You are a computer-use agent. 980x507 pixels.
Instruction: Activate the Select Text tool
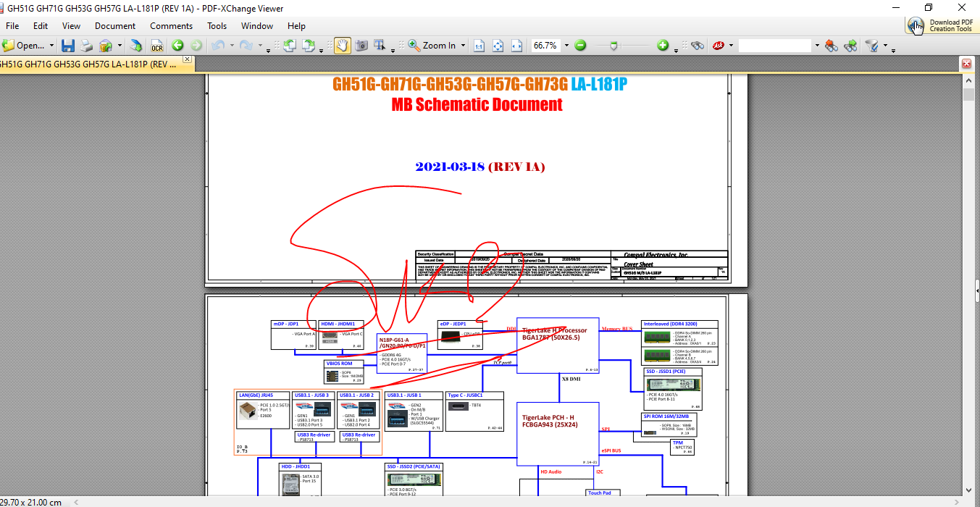point(380,46)
